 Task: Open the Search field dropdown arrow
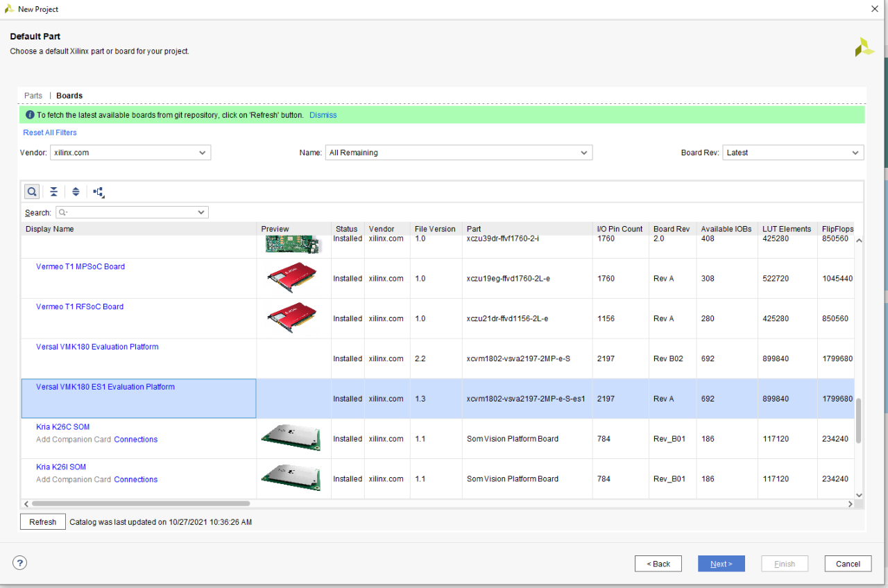coord(201,212)
